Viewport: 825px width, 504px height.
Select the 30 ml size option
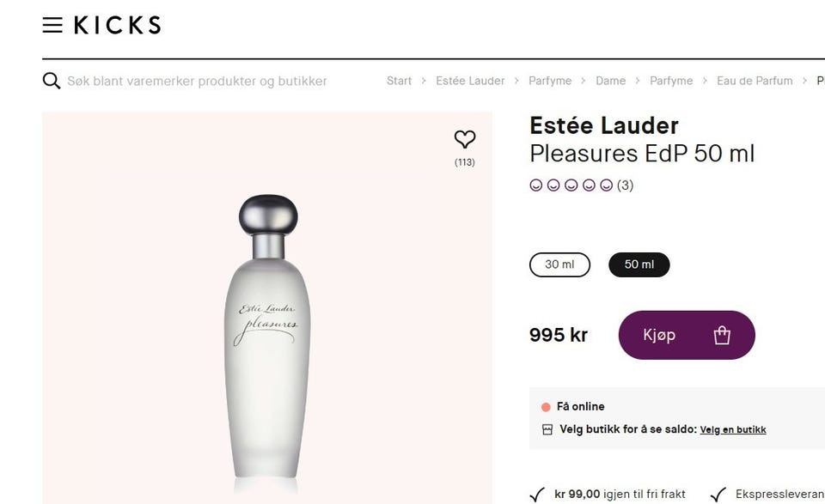(x=559, y=264)
